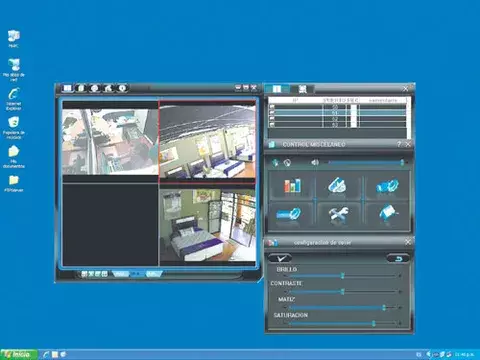The width and height of the screenshot is (480, 360).
Task: Select Papelera de reciclaje desktop icon
Action: pos(14,128)
